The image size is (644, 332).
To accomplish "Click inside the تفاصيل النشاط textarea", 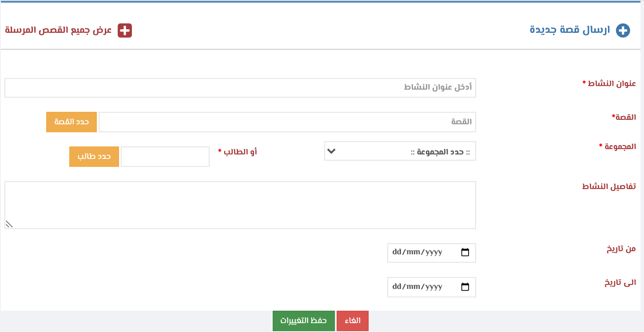I will (240, 205).
